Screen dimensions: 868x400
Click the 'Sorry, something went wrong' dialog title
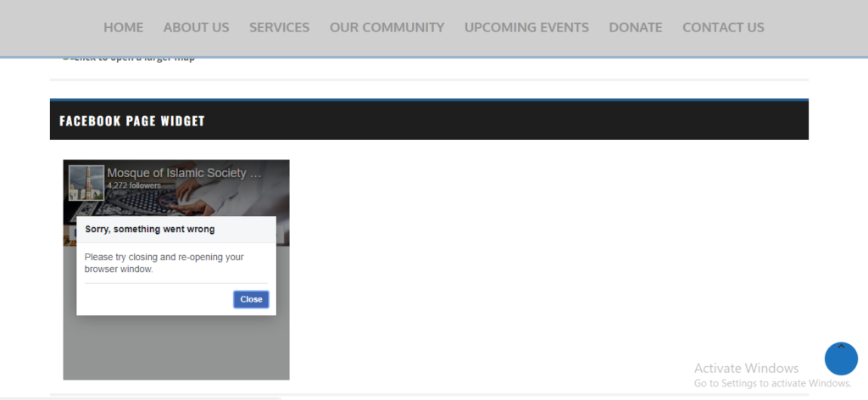point(150,229)
